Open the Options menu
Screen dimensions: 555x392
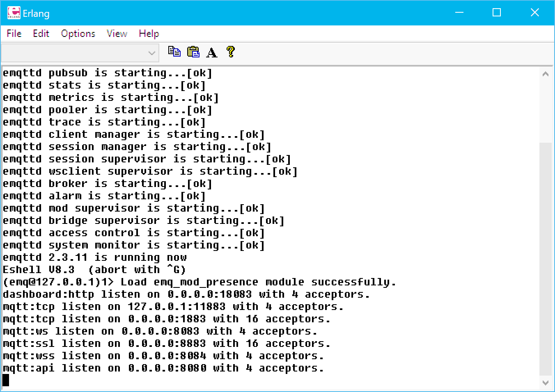pos(78,34)
